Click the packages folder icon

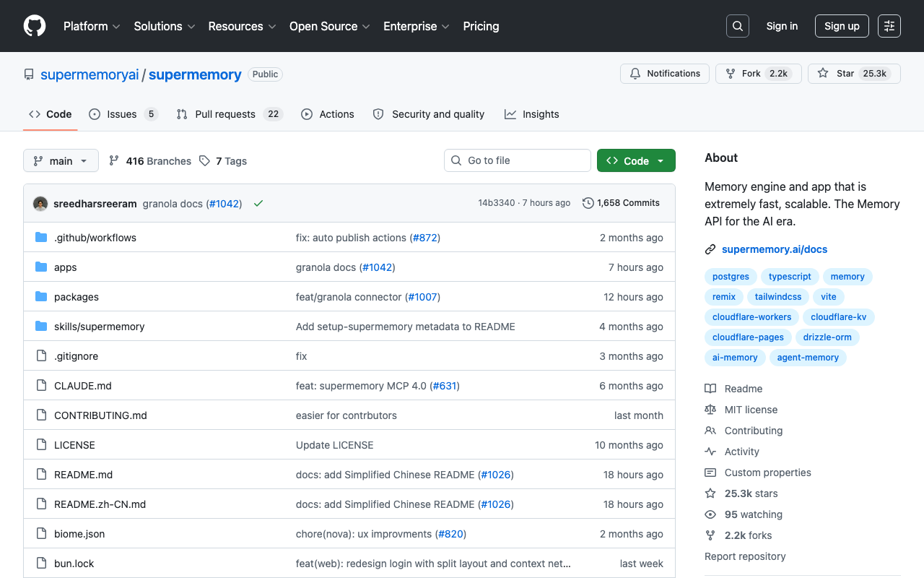[41, 297]
